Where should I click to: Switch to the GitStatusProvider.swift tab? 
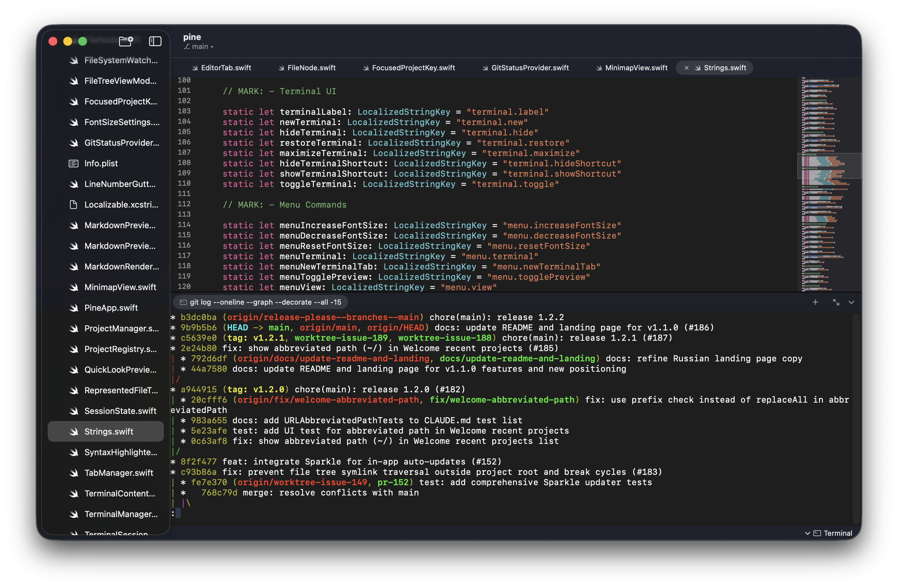click(530, 67)
